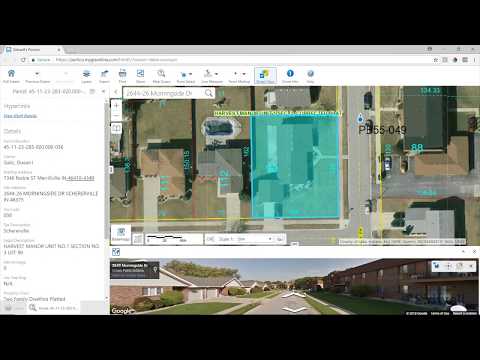
Task: Toggle the overview map icon
Action: click(138, 239)
